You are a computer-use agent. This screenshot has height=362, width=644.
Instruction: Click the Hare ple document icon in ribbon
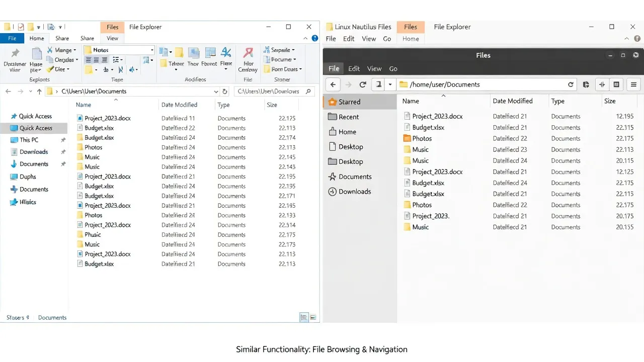click(36, 54)
